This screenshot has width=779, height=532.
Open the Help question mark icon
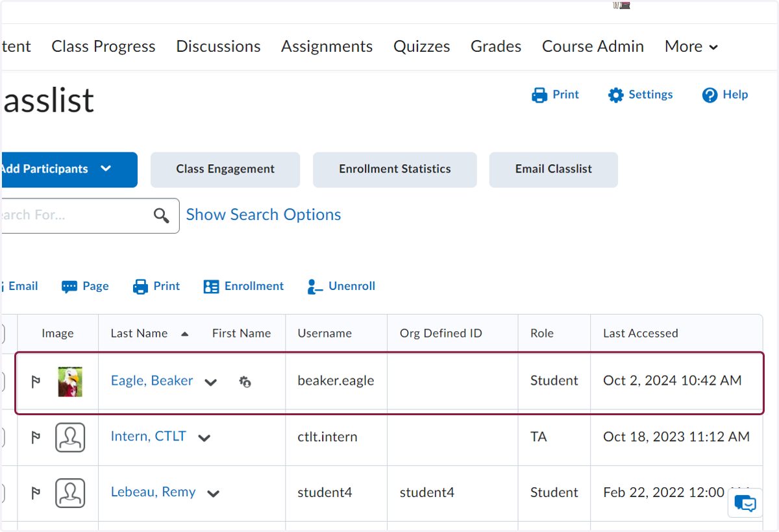[710, 95]
